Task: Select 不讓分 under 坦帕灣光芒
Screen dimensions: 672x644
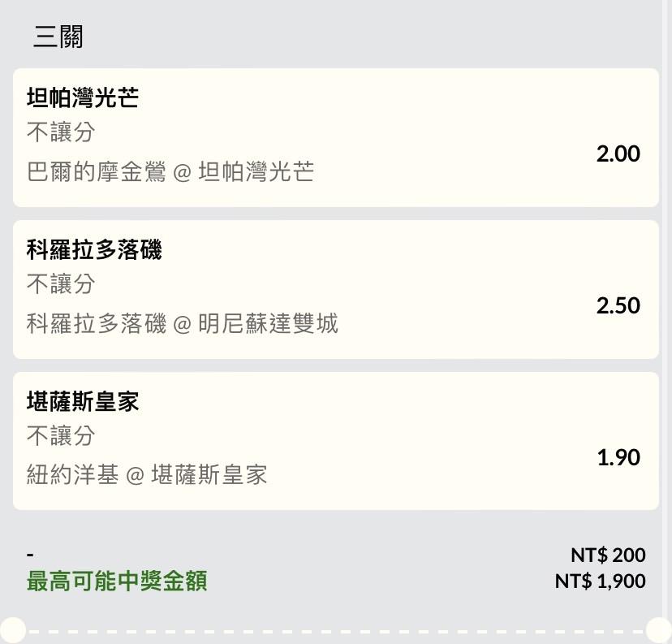Action: click(x=61, y=132)
